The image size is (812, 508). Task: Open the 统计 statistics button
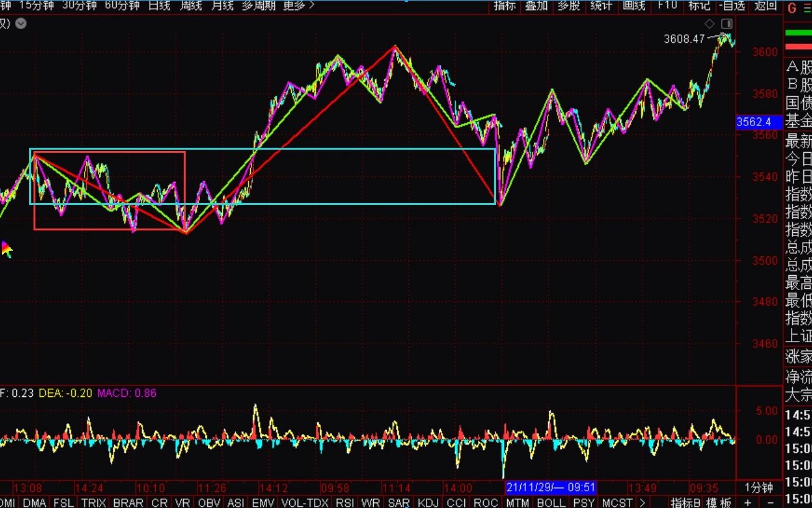(601, 6)
